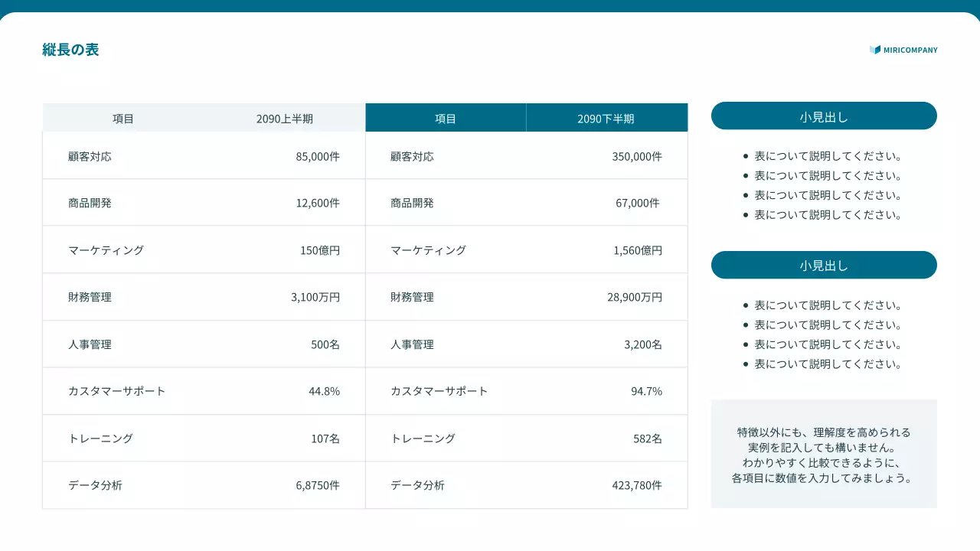Select the right table 項目 header cell
The image size is (980, 551).
(x=446, y=117)
